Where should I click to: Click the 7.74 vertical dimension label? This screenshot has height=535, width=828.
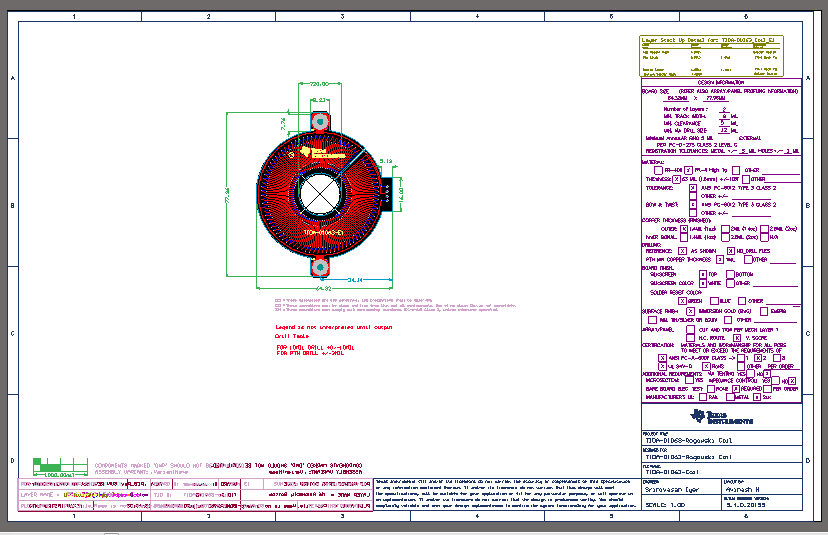click(283, 123)
